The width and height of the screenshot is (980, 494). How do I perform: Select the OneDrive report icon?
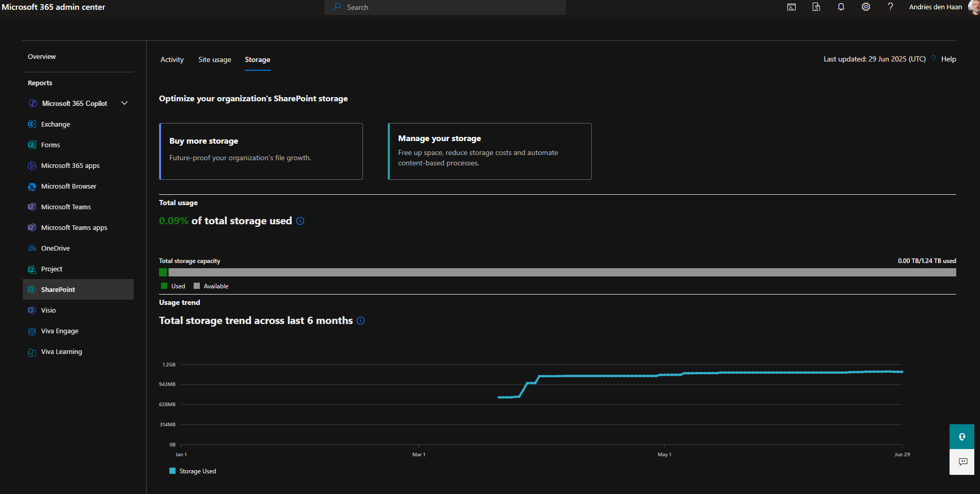[x=32, y=248]
